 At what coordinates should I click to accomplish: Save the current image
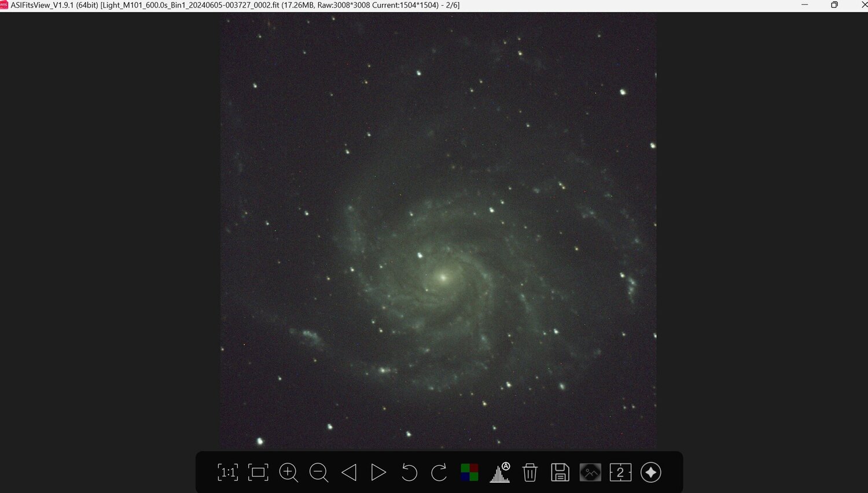click(x=560, y=473)
